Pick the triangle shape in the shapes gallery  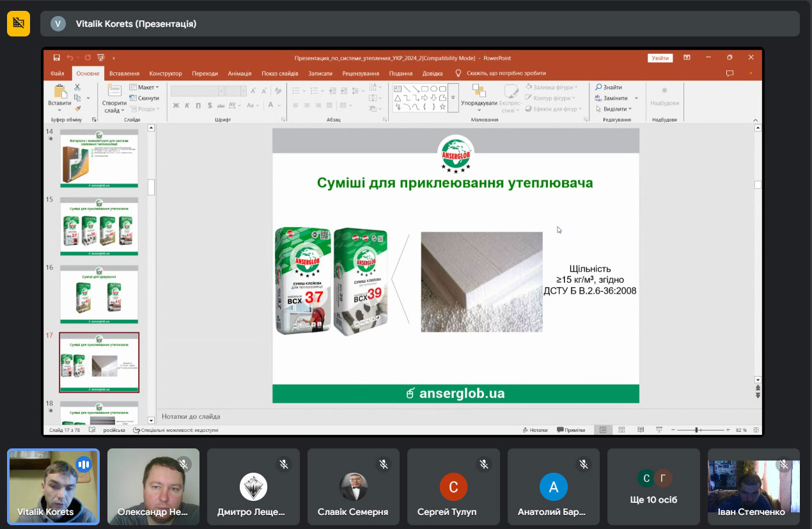pyautogui.click(x=398, y=98)
